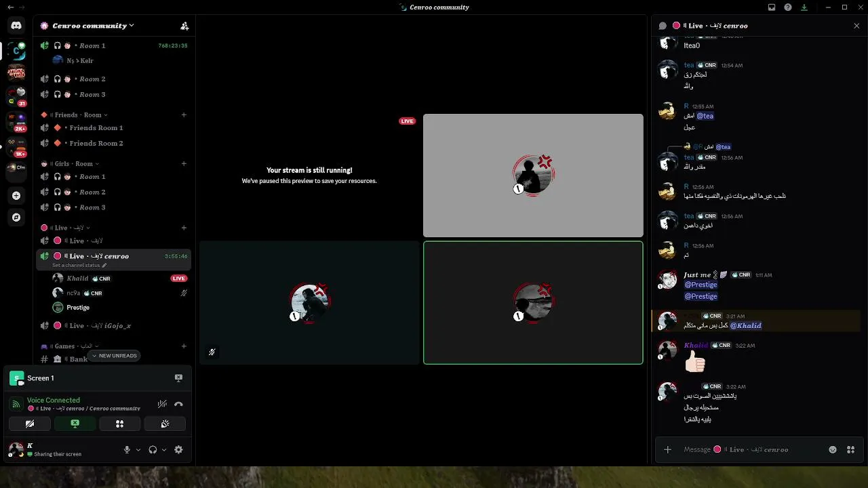Click the download update arrow icon
The width and height of the screenshot is (868, 488).
[x=804, y=7]
